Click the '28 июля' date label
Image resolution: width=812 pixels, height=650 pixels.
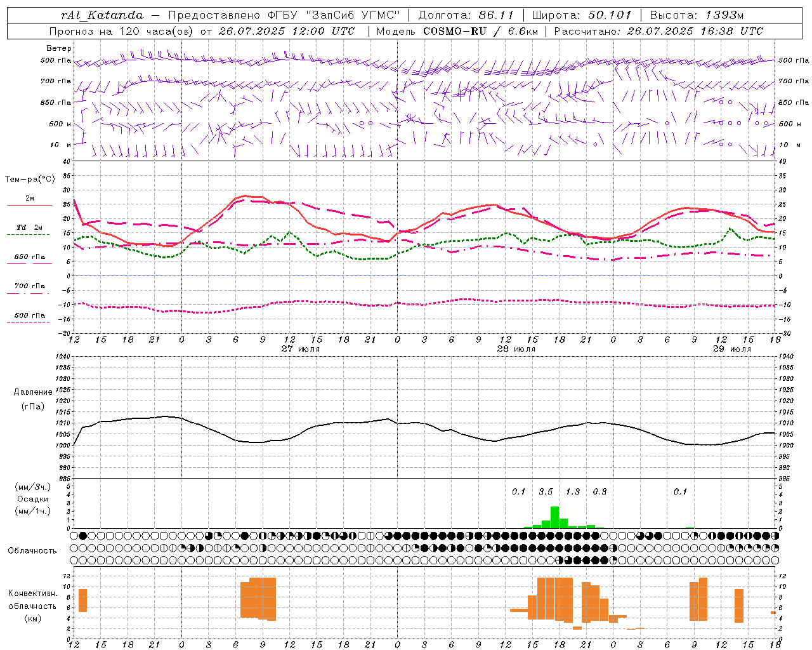coord(516,349)
